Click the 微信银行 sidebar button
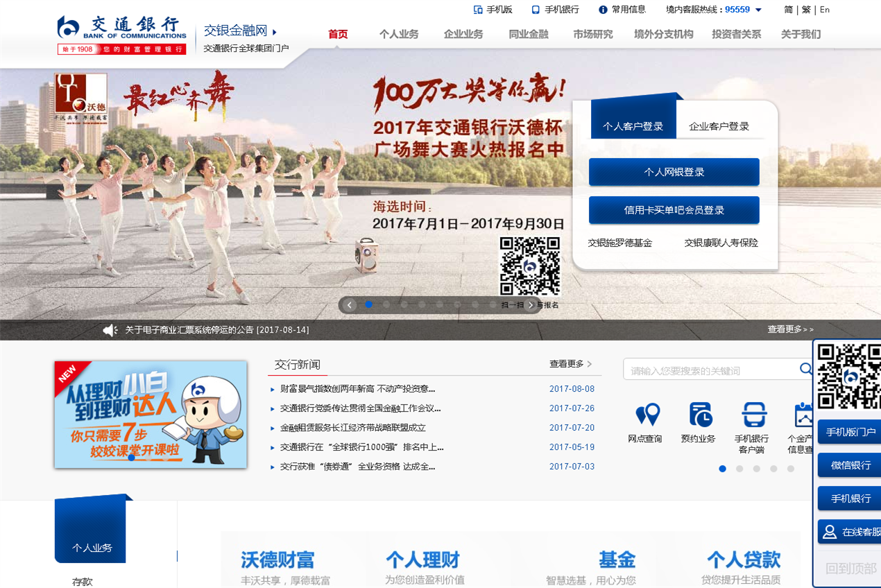This screenshot has height=588, width=881. pos(849,465)
